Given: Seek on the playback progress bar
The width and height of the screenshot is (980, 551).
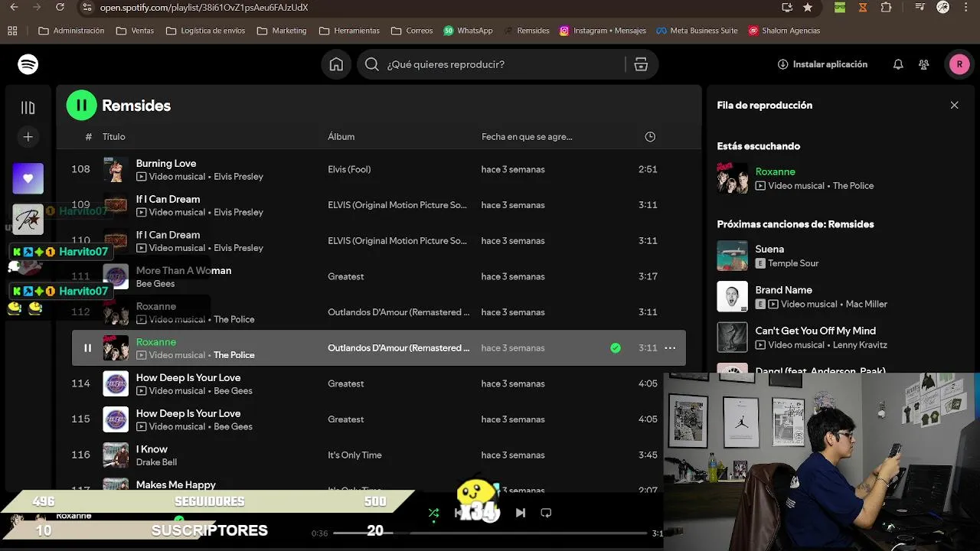Looking at the screenshot, I should click(490, 533).
